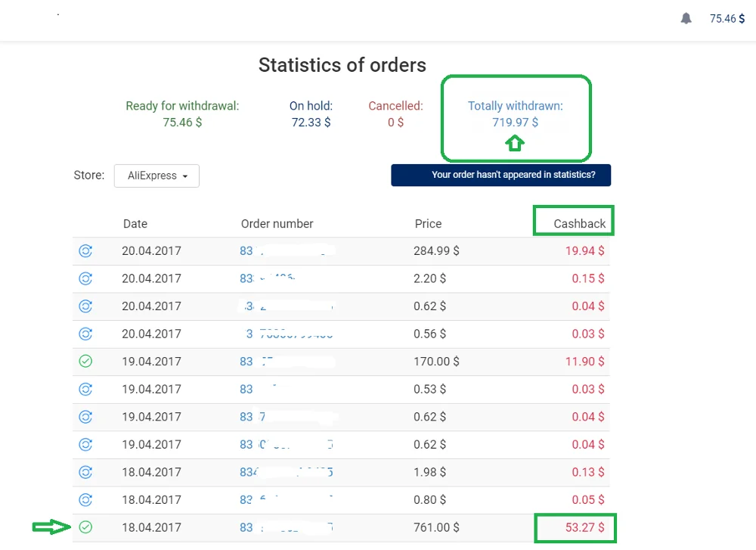Click the Price column header

tap(428, 224)
